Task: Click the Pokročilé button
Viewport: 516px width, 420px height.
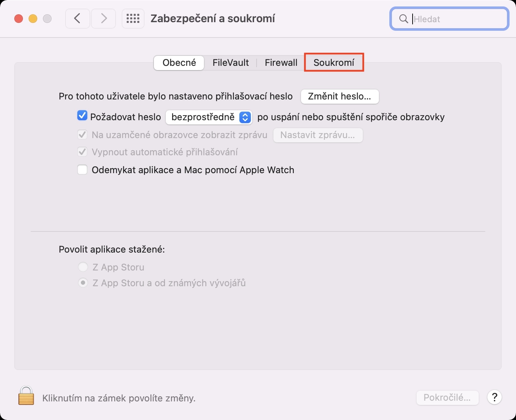Action: pyautogui.click(x=447, y=397)
